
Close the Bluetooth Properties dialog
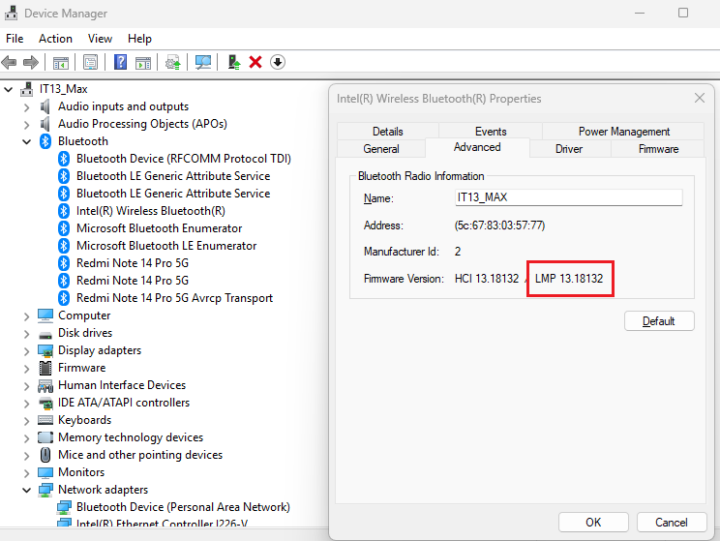(699, 98)
